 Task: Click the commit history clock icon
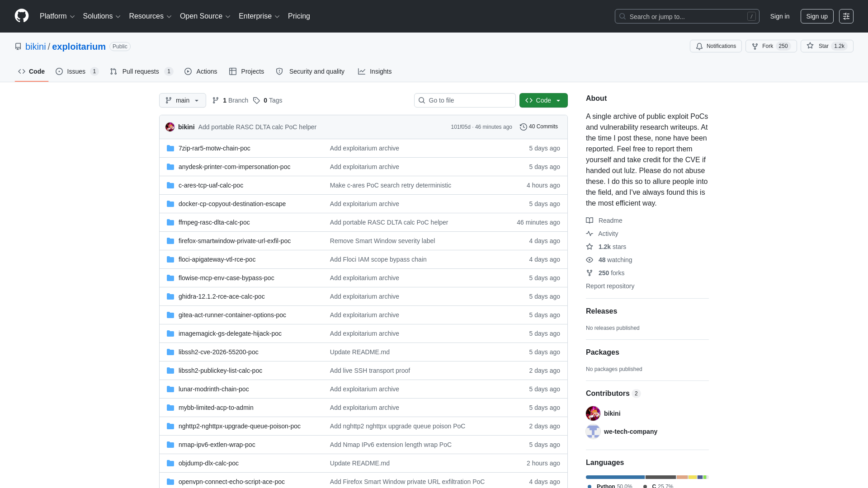(524, 127)
